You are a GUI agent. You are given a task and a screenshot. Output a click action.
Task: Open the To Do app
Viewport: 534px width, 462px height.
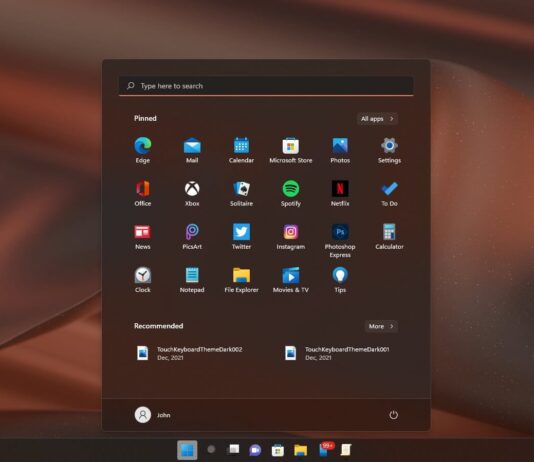(x=389, y=193)
